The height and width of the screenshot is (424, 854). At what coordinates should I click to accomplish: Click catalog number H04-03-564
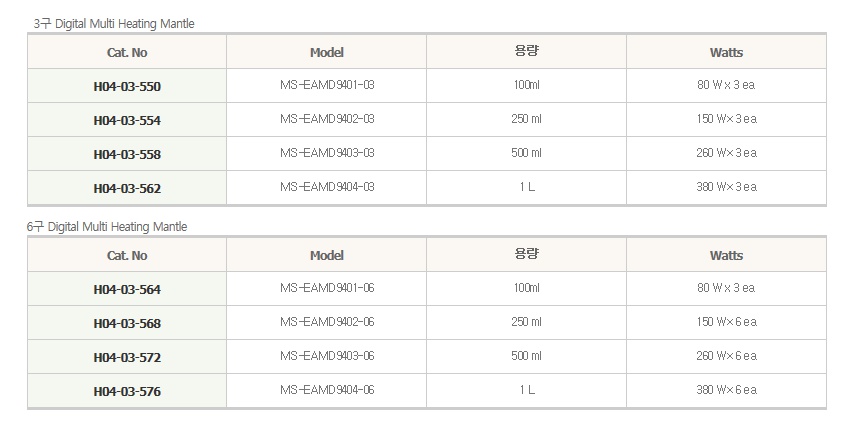(x=127, y=289)
